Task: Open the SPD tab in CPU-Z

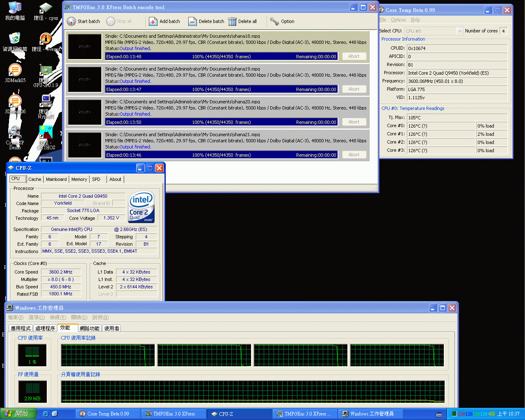Action: click(x=98, y=179)
